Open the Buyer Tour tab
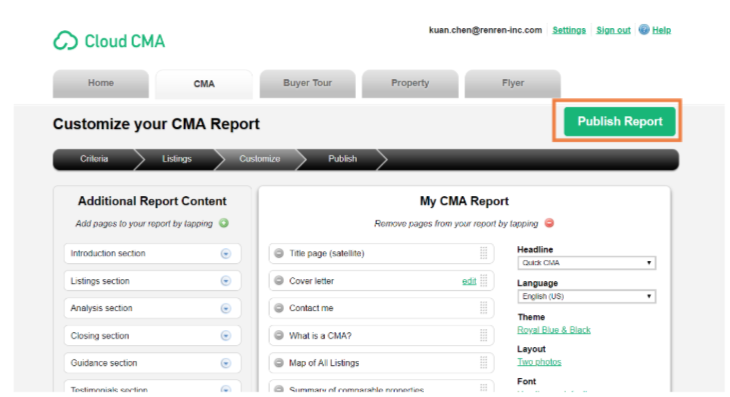 pyautogui.click(x=307, y=83)
